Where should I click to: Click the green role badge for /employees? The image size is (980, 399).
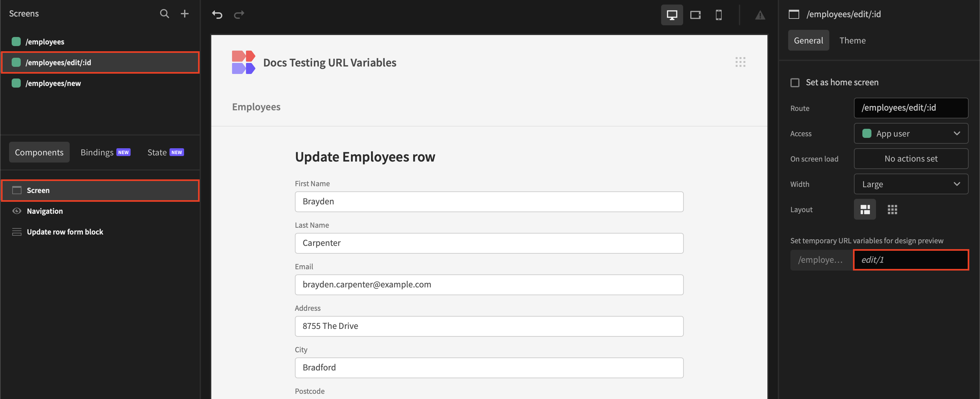(16, 42)
